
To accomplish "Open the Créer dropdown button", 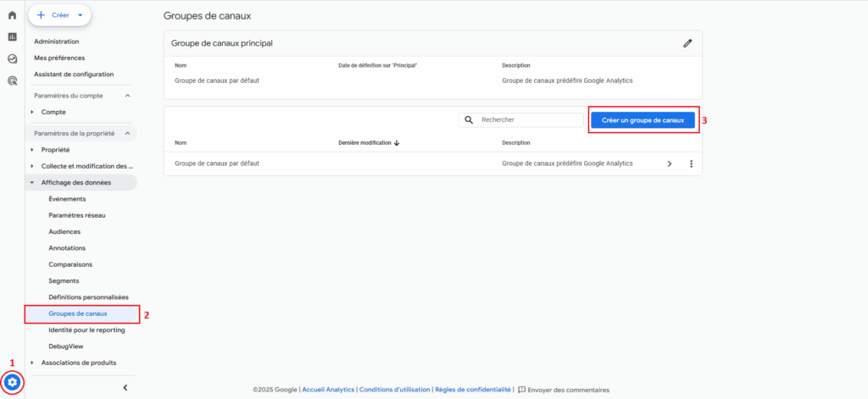I will 59,14.
